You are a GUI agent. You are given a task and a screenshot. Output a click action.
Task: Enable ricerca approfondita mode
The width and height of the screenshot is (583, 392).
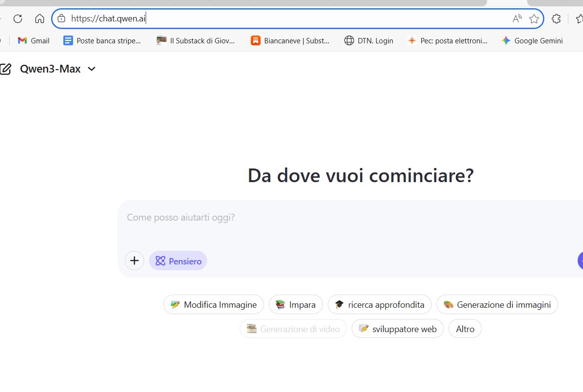379,304
